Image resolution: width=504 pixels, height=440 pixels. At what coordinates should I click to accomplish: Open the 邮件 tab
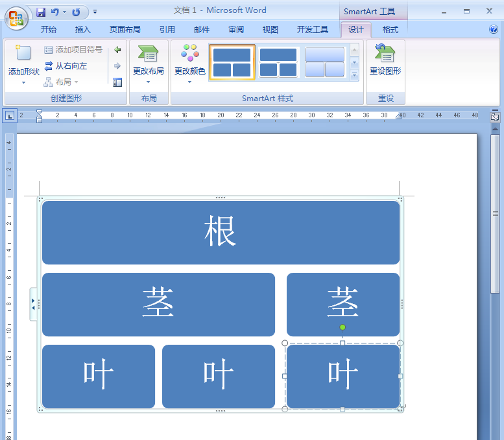click(202, 30)
